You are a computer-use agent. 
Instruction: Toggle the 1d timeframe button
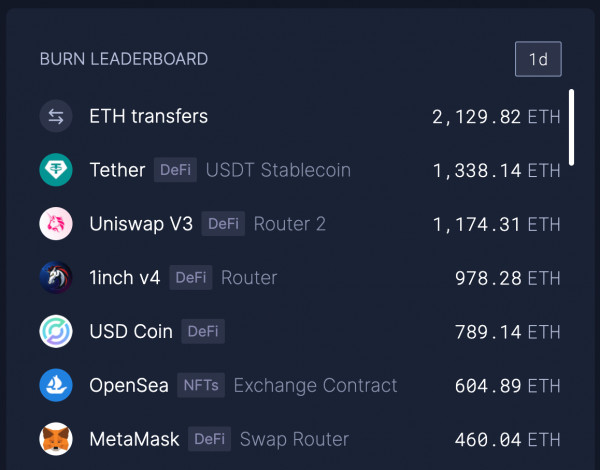tap(538, 59)
